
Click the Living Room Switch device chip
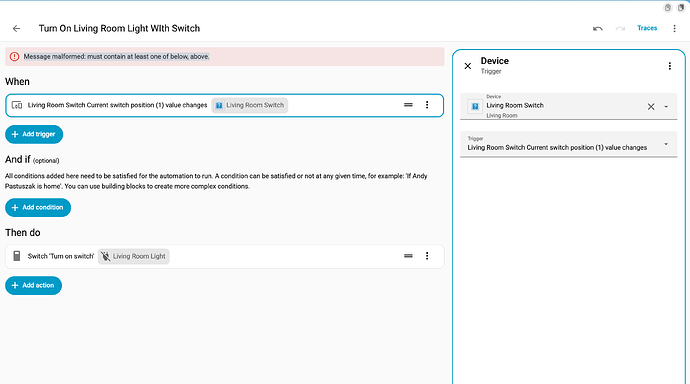(250, 105)
